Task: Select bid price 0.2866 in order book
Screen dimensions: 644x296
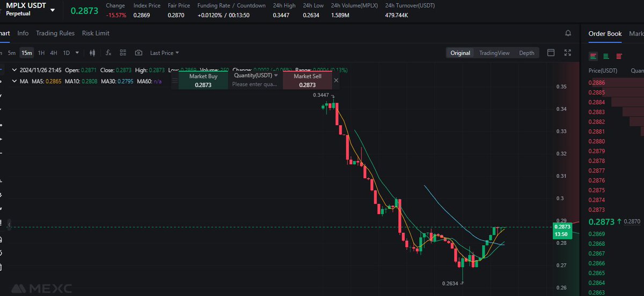Action: [597, 263]
